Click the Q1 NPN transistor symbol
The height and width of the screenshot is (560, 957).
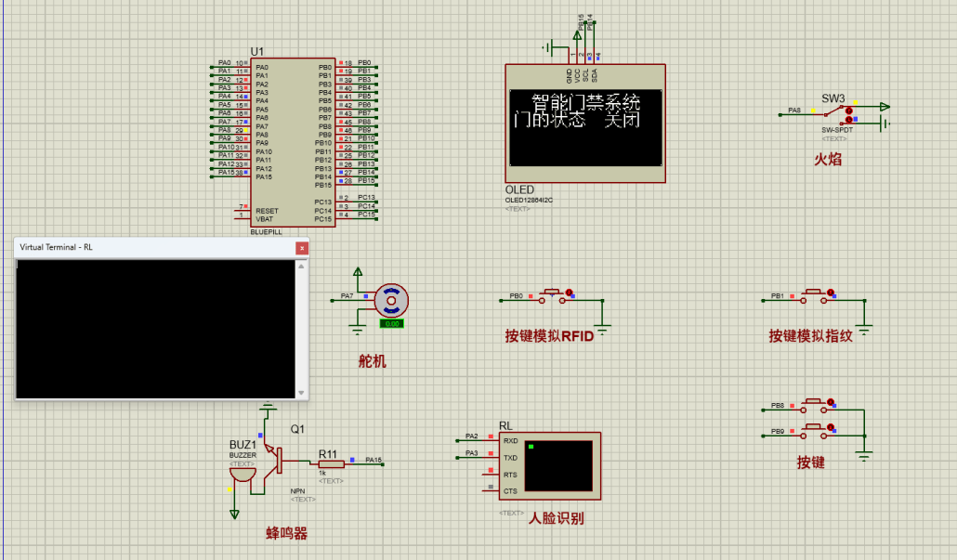click(x=274, y=461)
